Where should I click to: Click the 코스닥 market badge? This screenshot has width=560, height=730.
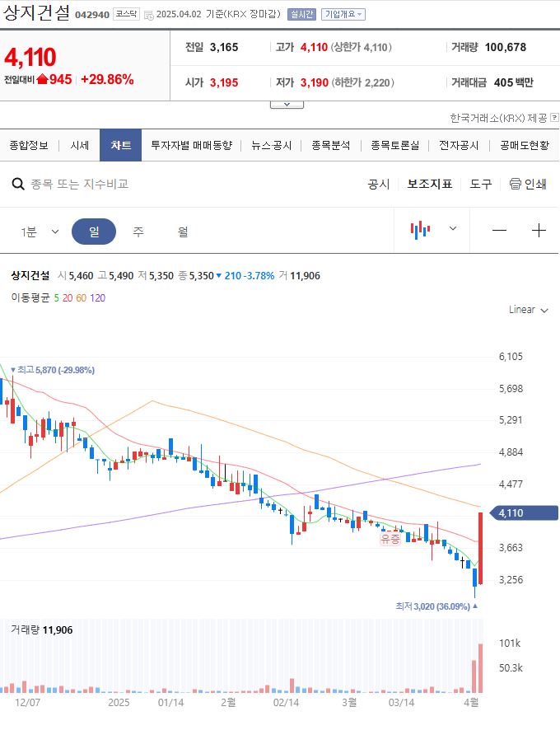(126, 14)
